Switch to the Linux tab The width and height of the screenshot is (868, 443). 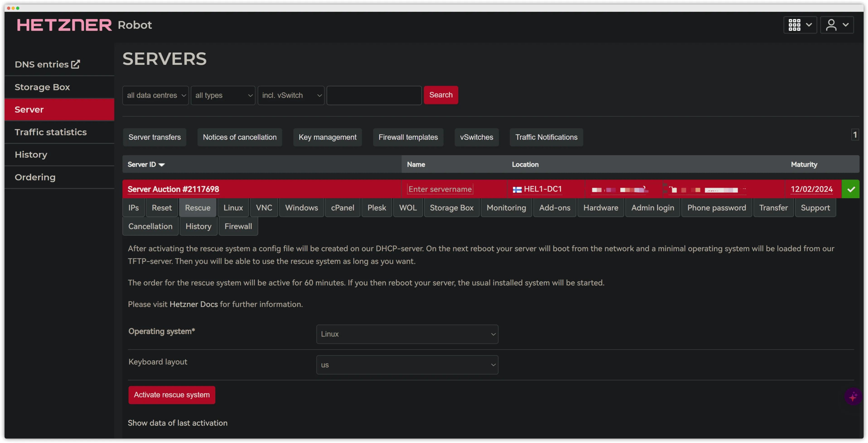[233, 208]
